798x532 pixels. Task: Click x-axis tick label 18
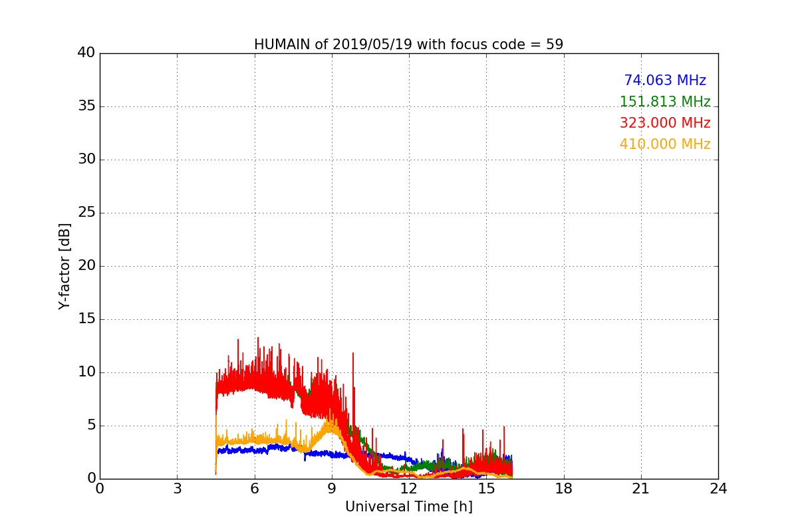tap(564, 489)
